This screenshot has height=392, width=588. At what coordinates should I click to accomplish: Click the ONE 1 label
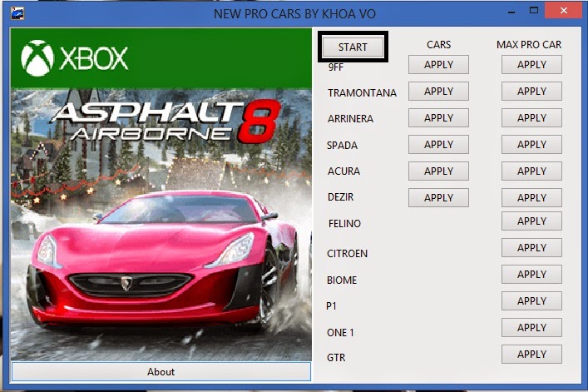[x=340, y=333]
